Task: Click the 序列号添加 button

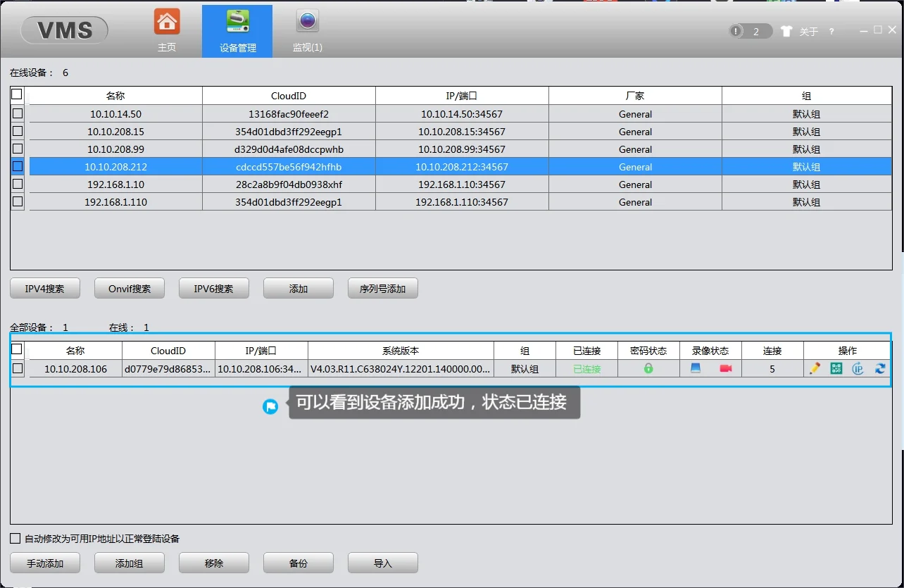Action: click(383, 289)
